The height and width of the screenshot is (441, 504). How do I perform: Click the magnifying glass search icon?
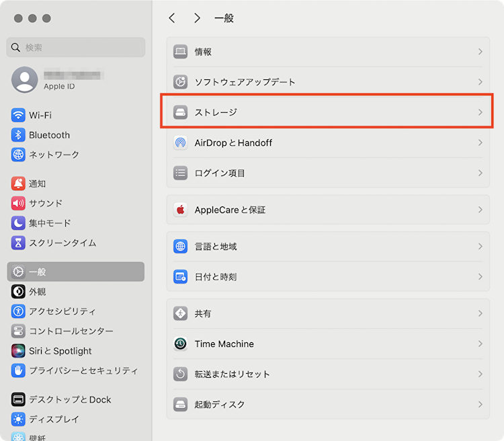point(15,48)
